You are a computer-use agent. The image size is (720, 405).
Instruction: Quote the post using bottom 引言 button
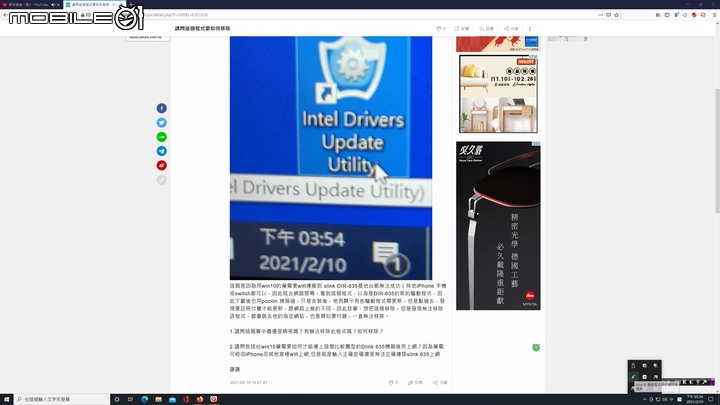(x=415, y=382)
